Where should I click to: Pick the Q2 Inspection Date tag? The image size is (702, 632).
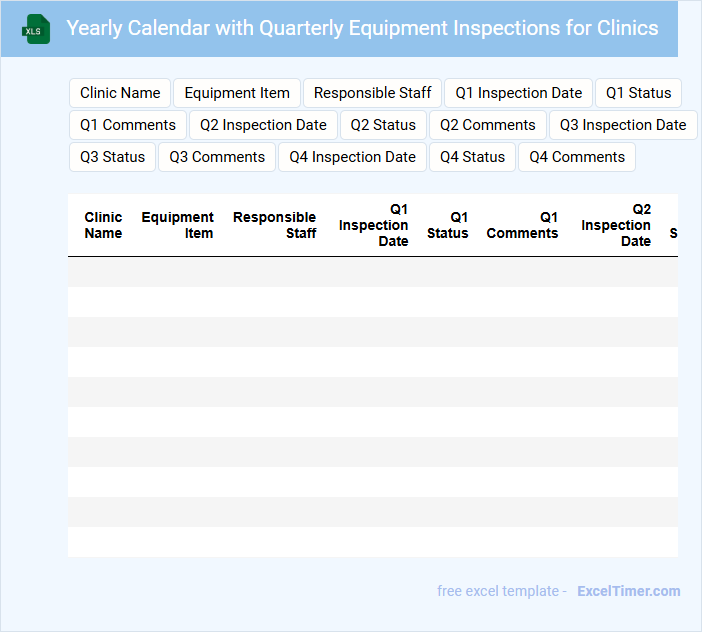[x=263, y=125]
